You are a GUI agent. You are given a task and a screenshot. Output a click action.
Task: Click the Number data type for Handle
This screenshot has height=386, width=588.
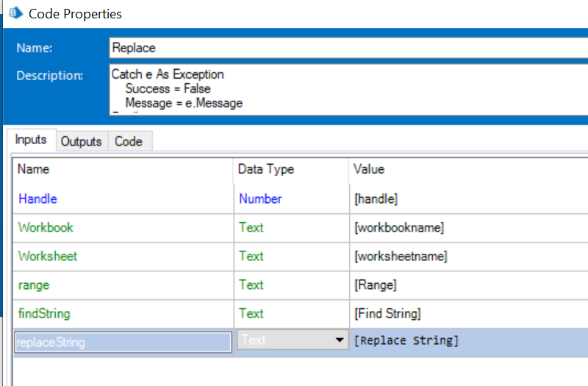pyautogui.click(x=260, y=199)
